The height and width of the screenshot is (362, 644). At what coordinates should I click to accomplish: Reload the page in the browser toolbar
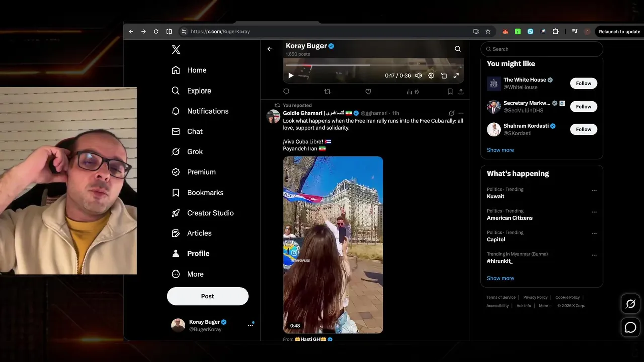156,31
